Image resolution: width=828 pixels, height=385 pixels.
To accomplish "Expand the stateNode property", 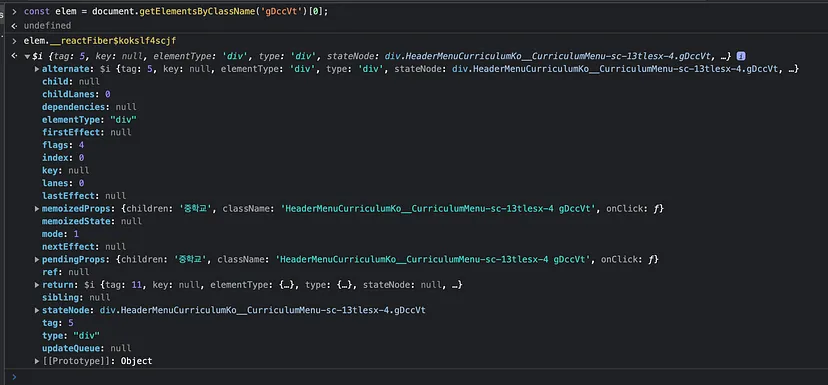I will coord(37,310).
